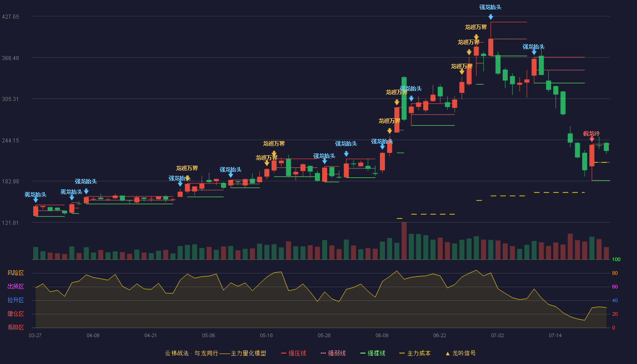Click the orange 80 indicator scale value
Screen dimensions: 637x364
tap(615, 273)
